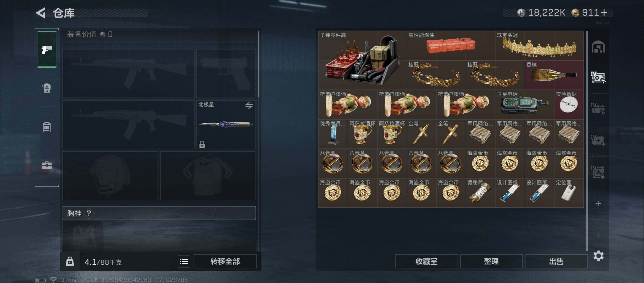Open warehouse settings gear icon
Screen dimensions: 644x283
[x=598, y=256]
